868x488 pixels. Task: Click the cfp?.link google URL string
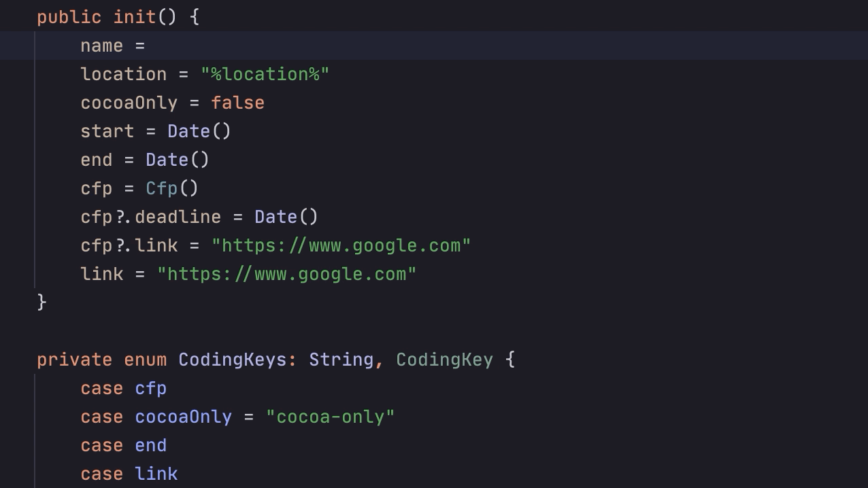tap(341, 245)
